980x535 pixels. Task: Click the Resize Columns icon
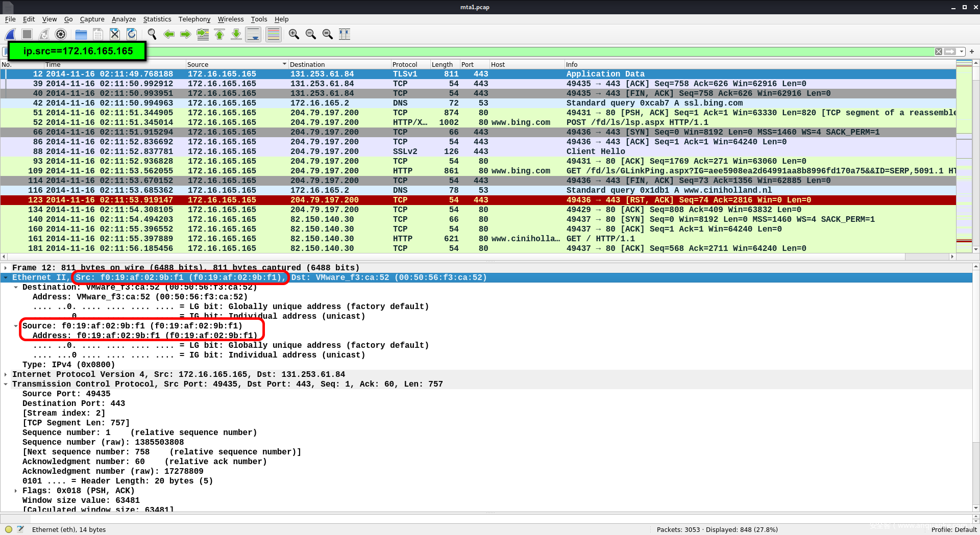345,34
